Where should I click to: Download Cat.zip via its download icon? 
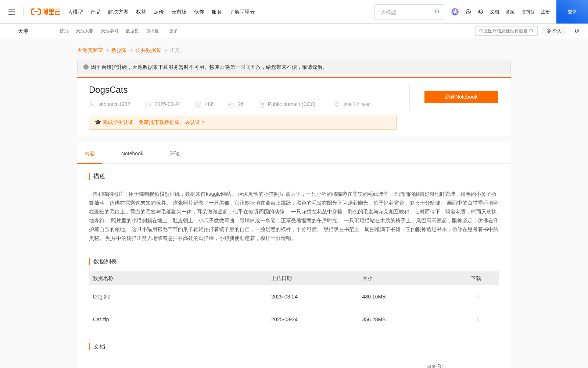478,319
